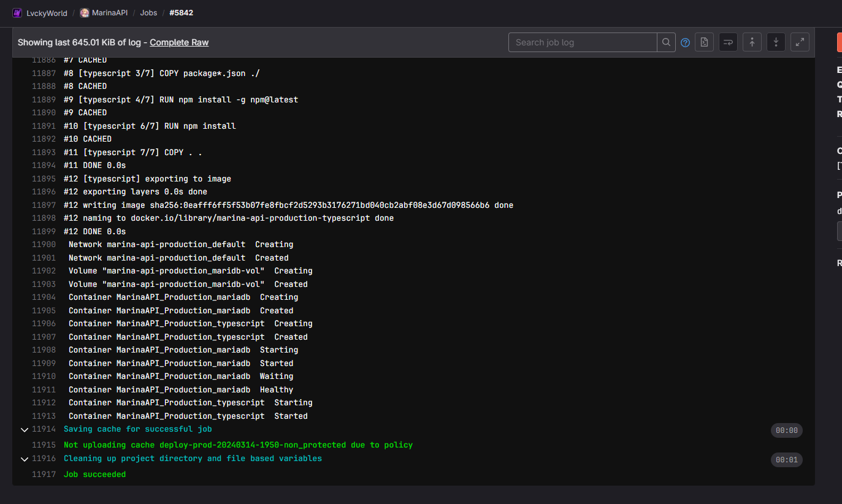Image resolution: width=842 pixels, height=504 pixels.
Task: Open the Complete Raw log link
Action: (179, 42)
